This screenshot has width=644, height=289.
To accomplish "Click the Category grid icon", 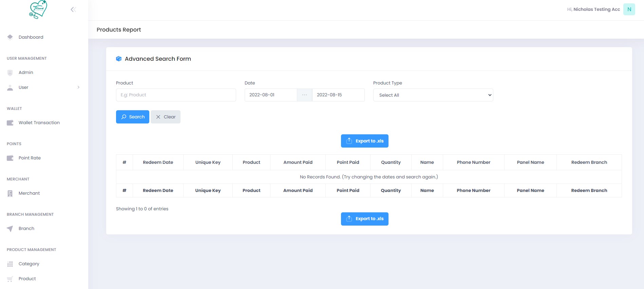I will point(10,264).
